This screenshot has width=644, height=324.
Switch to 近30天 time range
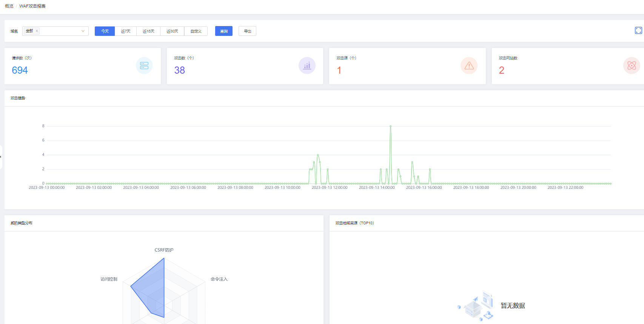pos(172,31)
